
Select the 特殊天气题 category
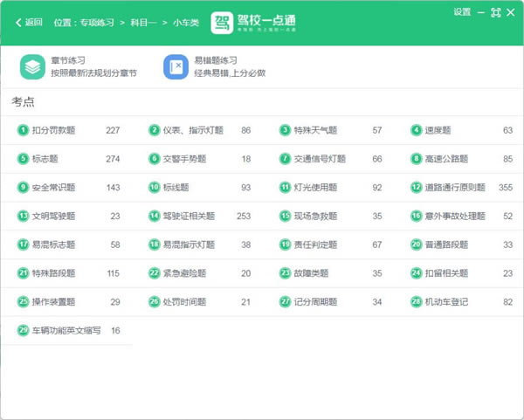[x=315, y=131]
